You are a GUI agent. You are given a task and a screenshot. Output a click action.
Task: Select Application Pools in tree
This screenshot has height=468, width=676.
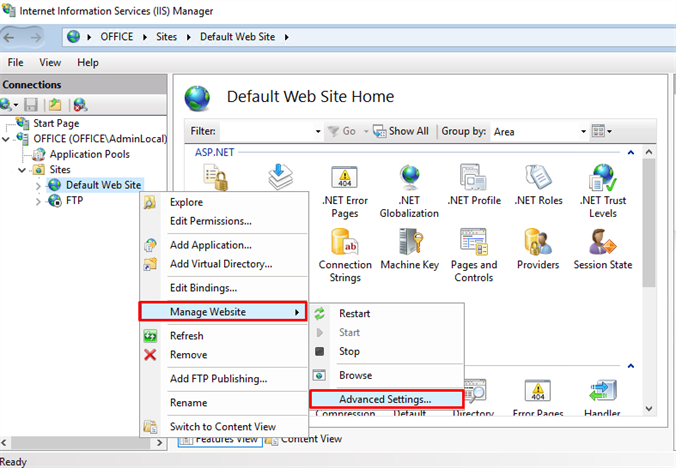pos(89,154)
